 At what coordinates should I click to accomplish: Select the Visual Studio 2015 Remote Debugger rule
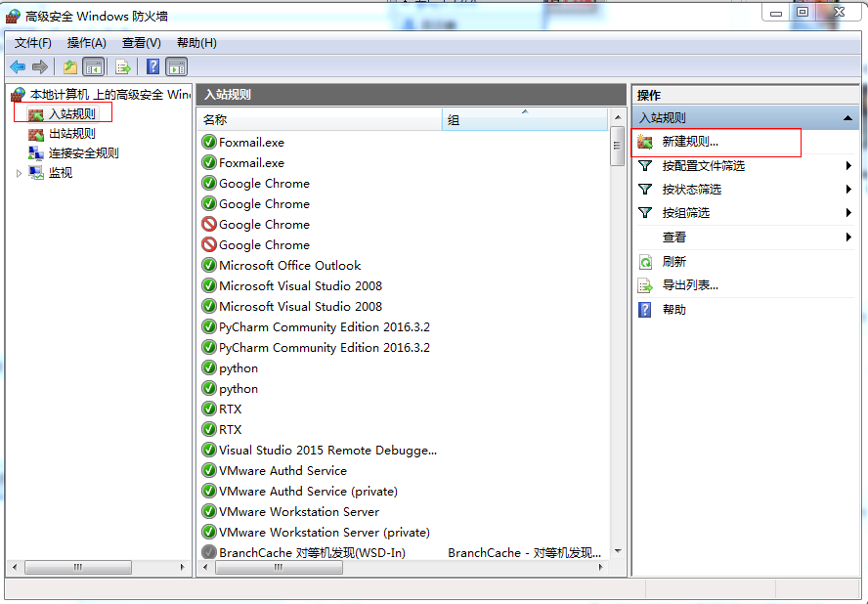click(327, 451)
